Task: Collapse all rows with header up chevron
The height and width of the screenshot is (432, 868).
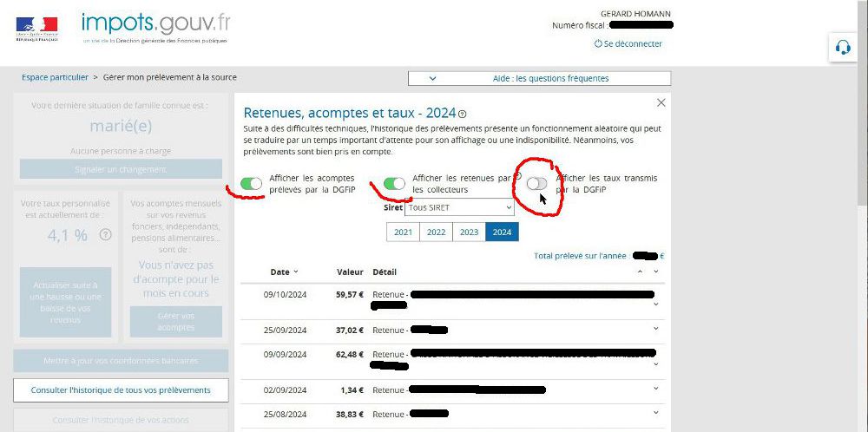Action: 641,272
